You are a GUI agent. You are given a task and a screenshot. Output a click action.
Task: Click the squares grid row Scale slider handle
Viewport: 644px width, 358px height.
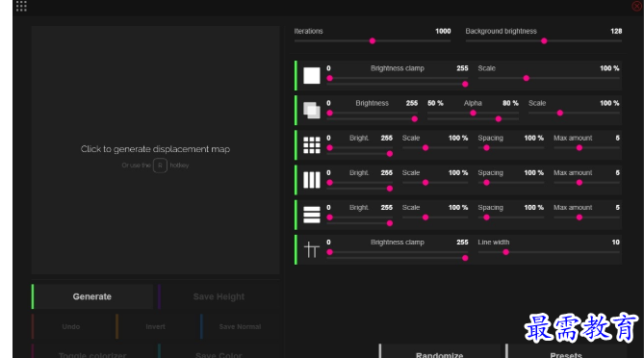coord(425,148)
